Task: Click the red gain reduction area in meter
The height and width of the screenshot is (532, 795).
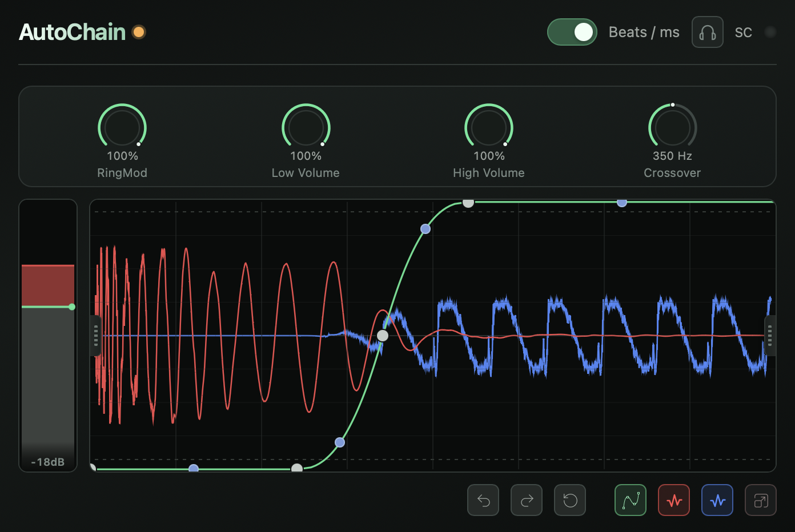Action: (48, 285)
